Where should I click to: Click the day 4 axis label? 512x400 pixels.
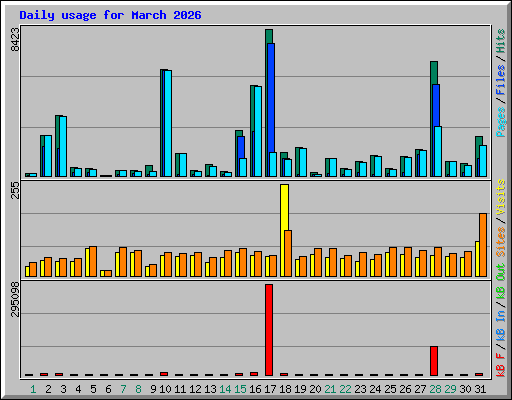point(78,389)
